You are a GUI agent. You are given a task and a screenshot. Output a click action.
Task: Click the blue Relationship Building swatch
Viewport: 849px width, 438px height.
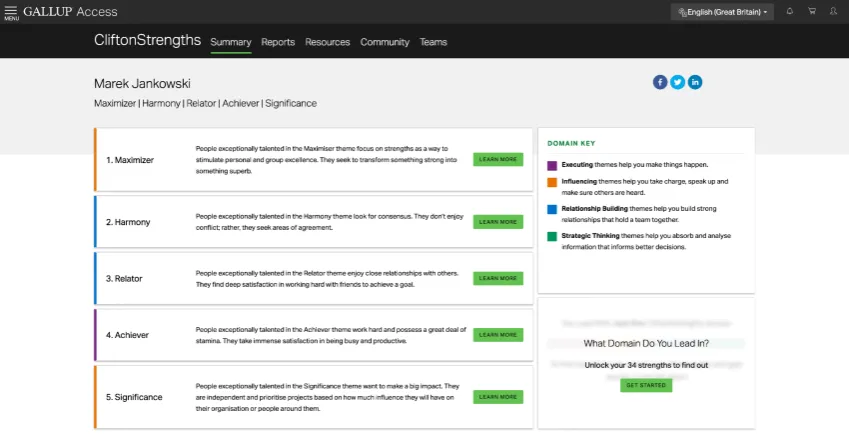[x=552, y=209]
